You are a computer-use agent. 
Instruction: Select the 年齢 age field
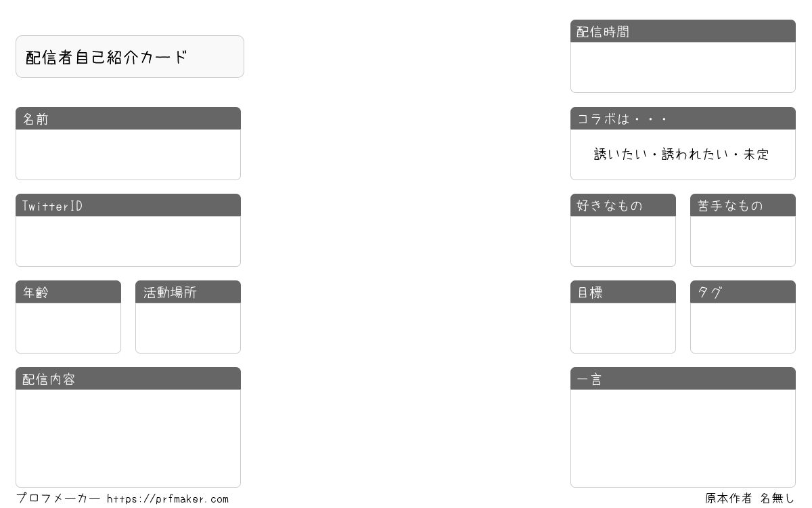[68, 328]
